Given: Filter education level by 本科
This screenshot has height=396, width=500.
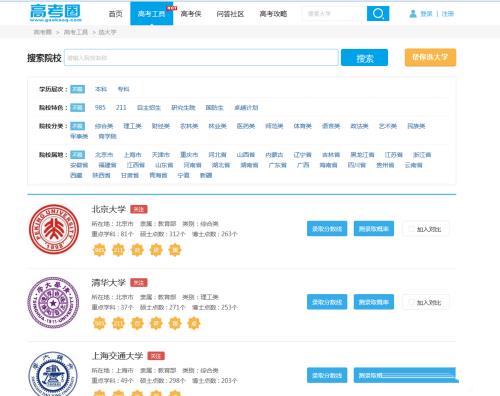Looking at the screenshot, I should click(101, 89).
